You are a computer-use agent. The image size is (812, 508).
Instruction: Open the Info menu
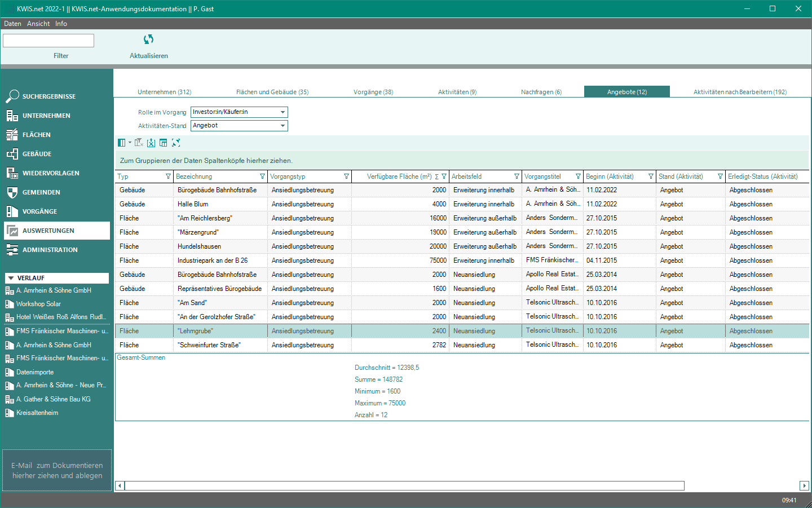point(61,24)
